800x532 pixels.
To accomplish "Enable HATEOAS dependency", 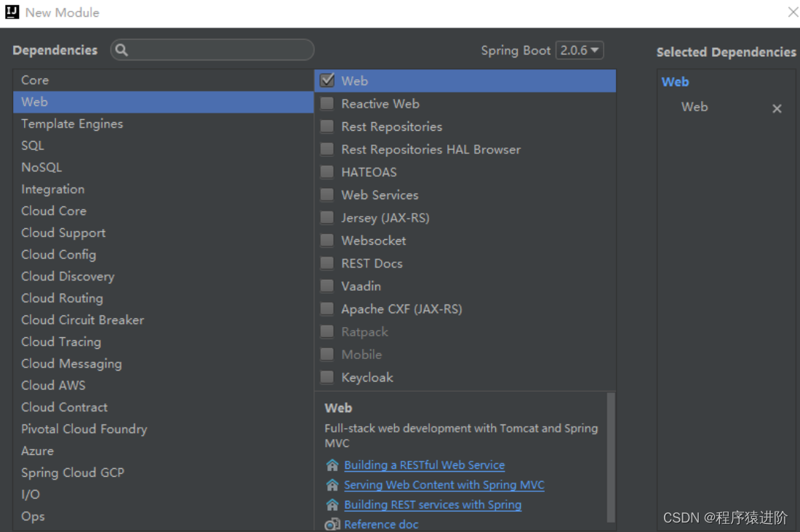I will [x=327, y=172].
